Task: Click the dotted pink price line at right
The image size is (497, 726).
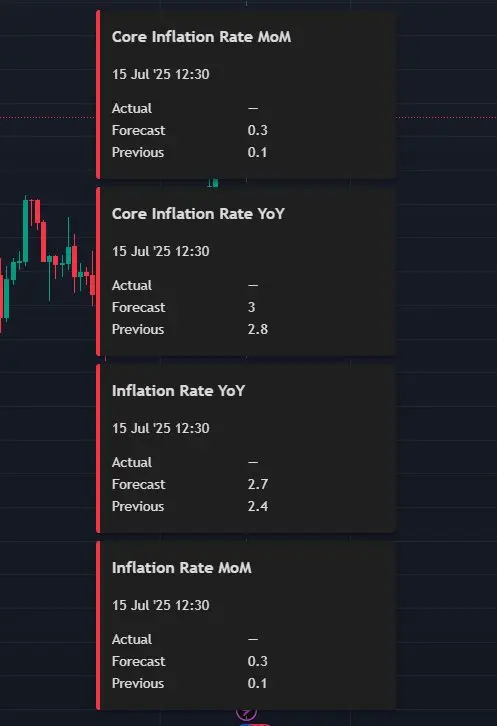Action: click(446, 117)
